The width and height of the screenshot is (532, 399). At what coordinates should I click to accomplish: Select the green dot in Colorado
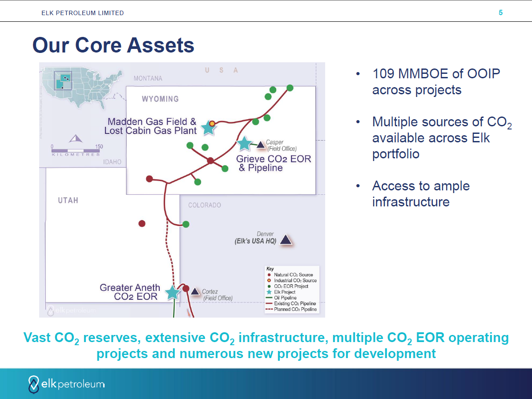point(186,224)
